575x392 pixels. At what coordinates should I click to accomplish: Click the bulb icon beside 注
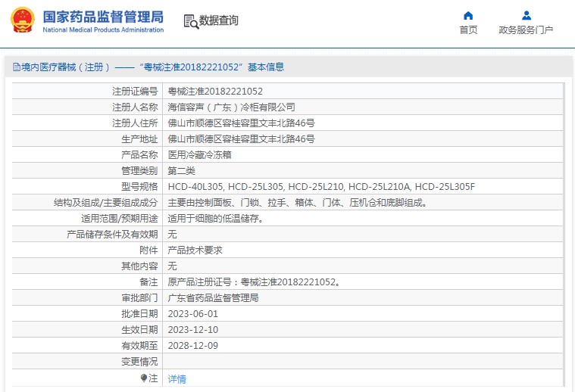[144, 378]
